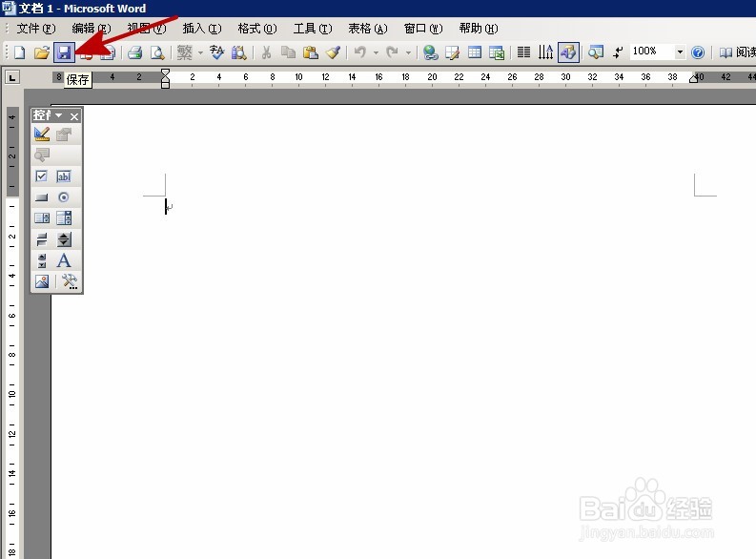
Task: Click the Paste clipboard icon
Action: point(311,52)
